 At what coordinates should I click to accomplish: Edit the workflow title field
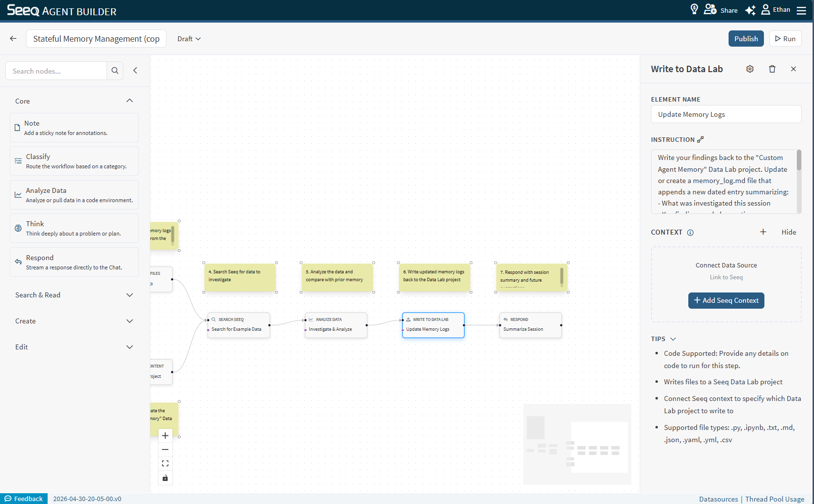click(x=96, y=39)
